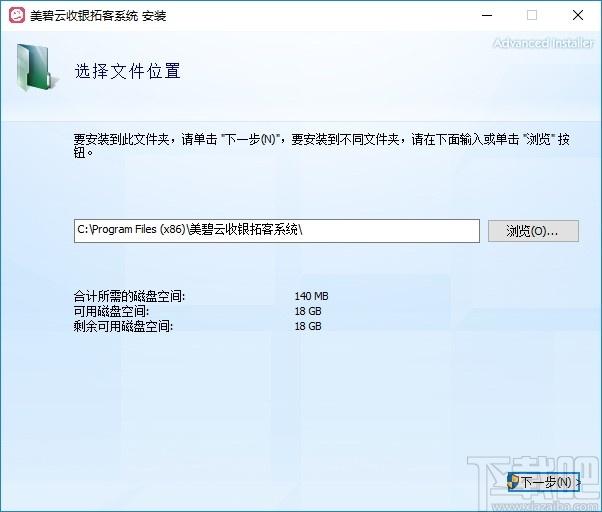This screenshot has height=512, width=602.
Task: Click the 18 GB available disk space value
Action: [x=307, y=311]
